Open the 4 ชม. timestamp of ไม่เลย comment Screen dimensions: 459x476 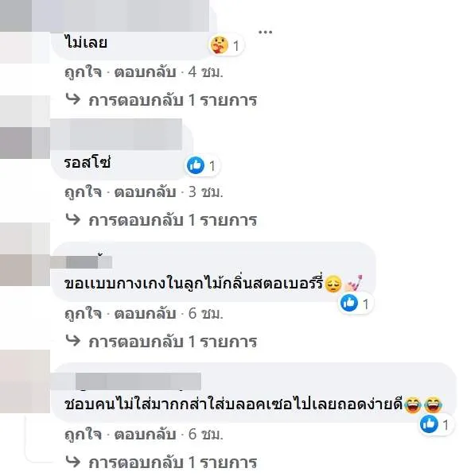pyautogui.click(x=206, y=72)
